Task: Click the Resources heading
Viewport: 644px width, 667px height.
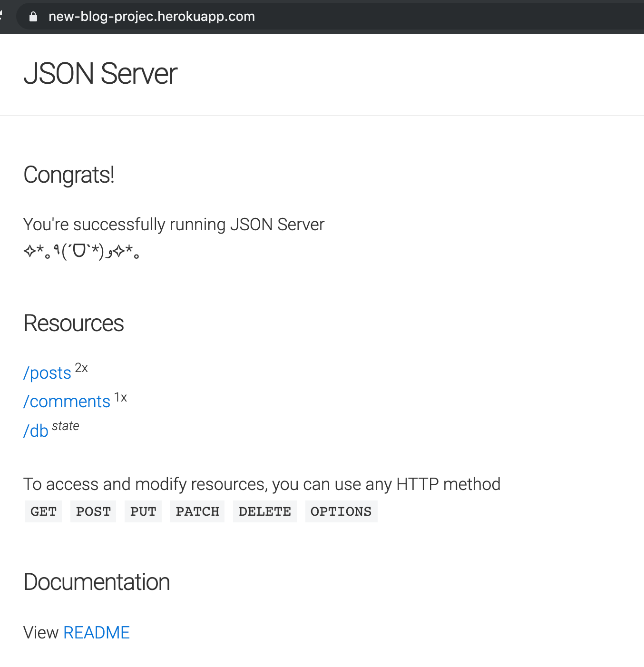Action: 74,324
